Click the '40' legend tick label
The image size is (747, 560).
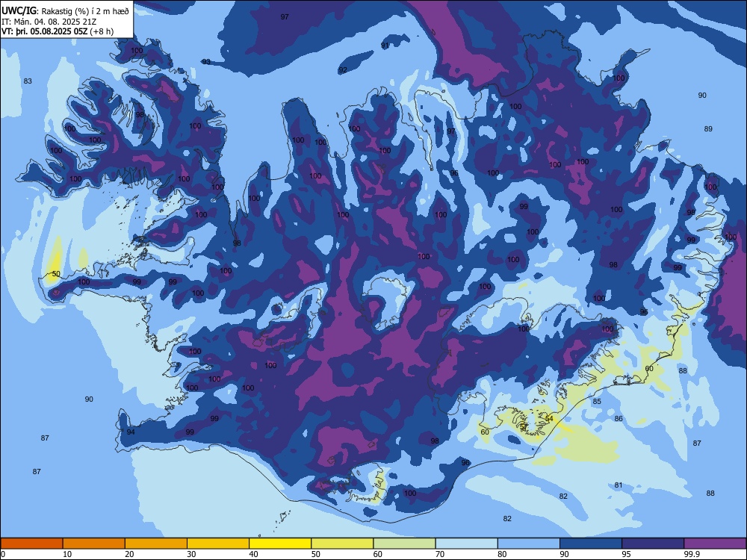pos(253,554)
